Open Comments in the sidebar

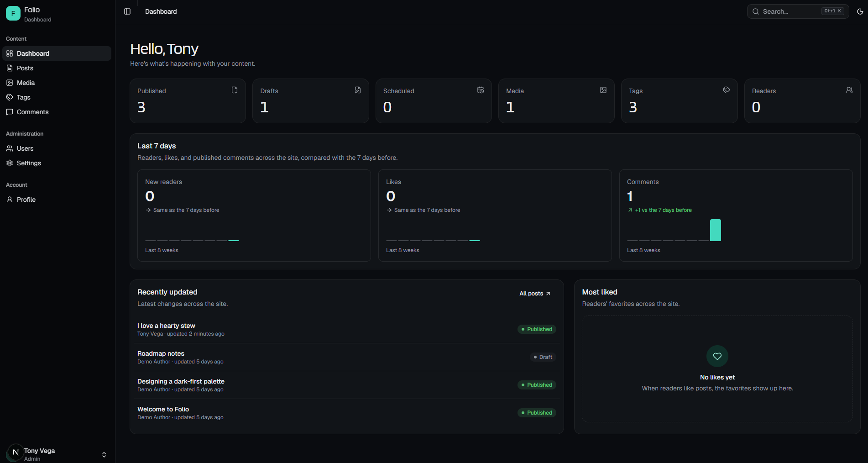57,112
